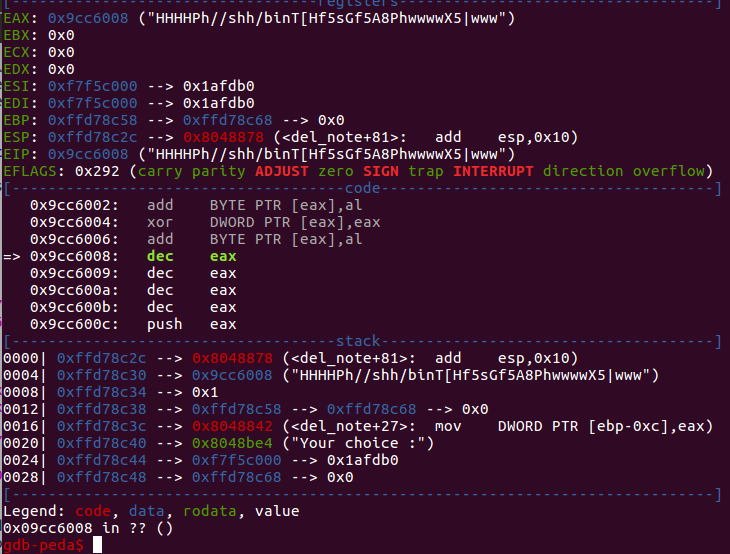Click the 'stack' section header
Screen dimensions: 730x554
click(x=358, y=341)
